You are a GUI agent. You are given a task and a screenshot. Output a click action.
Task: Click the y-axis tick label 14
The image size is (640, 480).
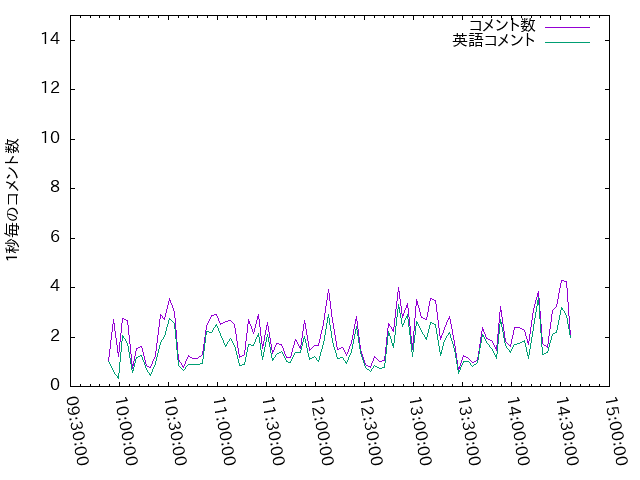[x=51, y=40]
